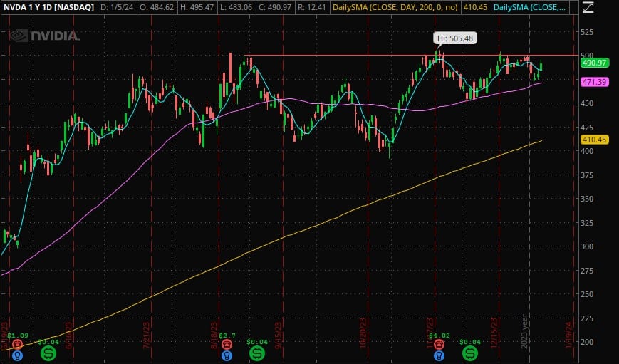Viewport: 619px width, 364px height.
Task: Click the green 490.97 last price bubble
Action: (x=595, y=63)
